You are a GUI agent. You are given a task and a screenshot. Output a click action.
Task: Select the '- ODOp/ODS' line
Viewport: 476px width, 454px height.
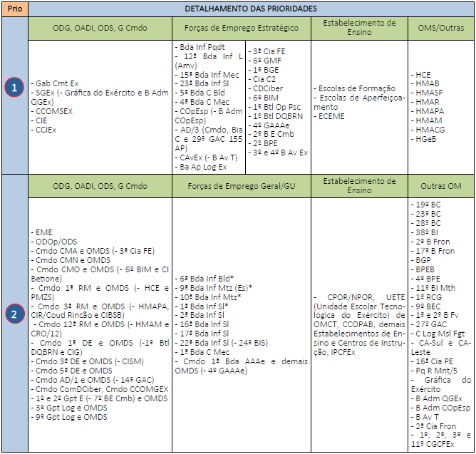coord(54,242)
